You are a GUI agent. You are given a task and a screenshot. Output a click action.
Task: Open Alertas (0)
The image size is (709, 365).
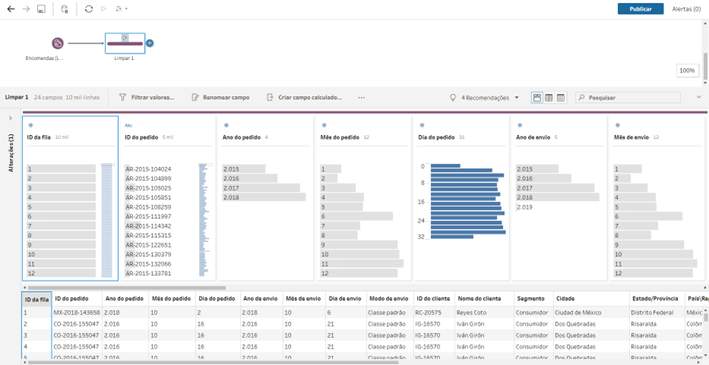[686, 9]
